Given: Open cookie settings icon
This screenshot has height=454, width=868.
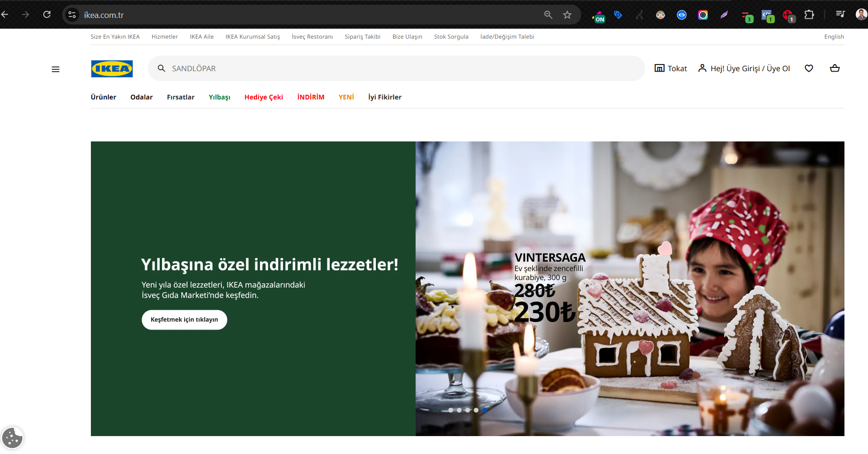Looking at the screenshot, I should pos(12,438).
